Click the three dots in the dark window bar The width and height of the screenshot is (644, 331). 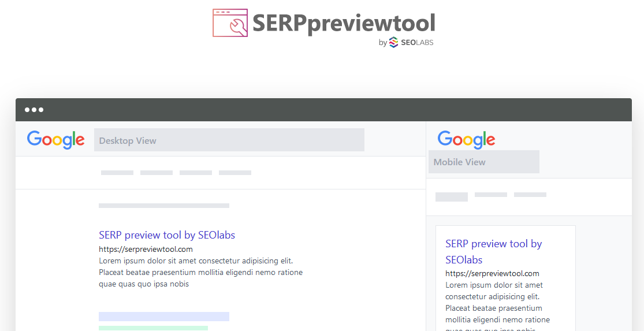[x=34, y=110]
